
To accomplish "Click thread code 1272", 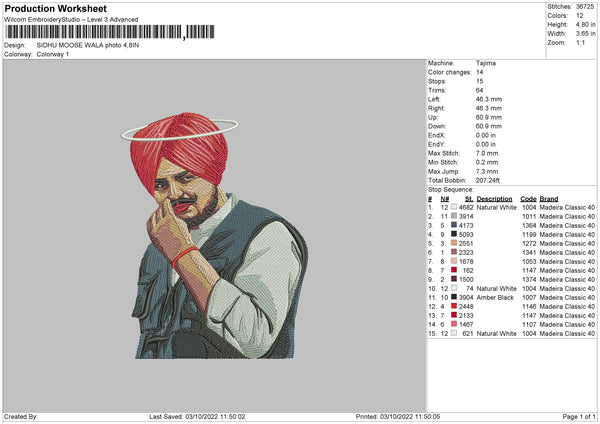I will click(529, 243).
